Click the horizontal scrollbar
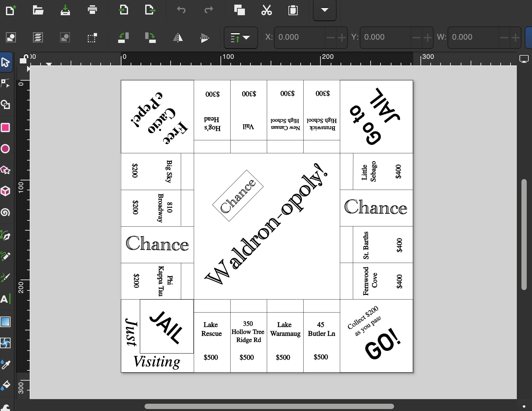Screen dimensions: 532x411 coord(269,406)
